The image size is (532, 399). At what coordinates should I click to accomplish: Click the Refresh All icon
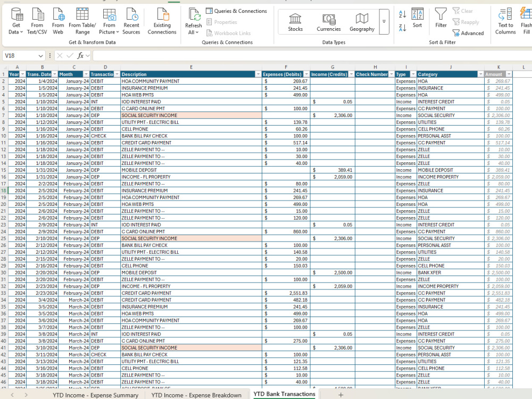[x=194, y=15]
